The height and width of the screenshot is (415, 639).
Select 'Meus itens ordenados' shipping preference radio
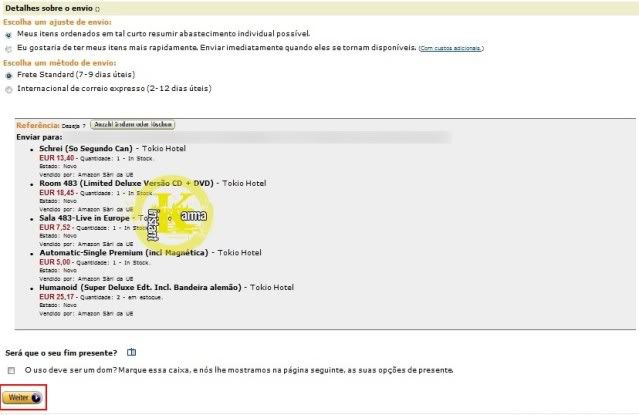coord(9,35)
